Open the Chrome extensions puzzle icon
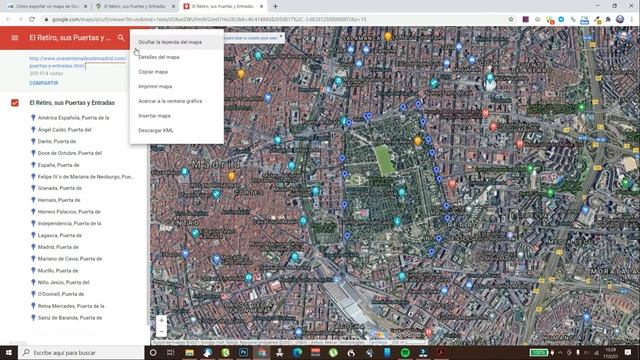This screenshot has height=360, width=640. 608,19
